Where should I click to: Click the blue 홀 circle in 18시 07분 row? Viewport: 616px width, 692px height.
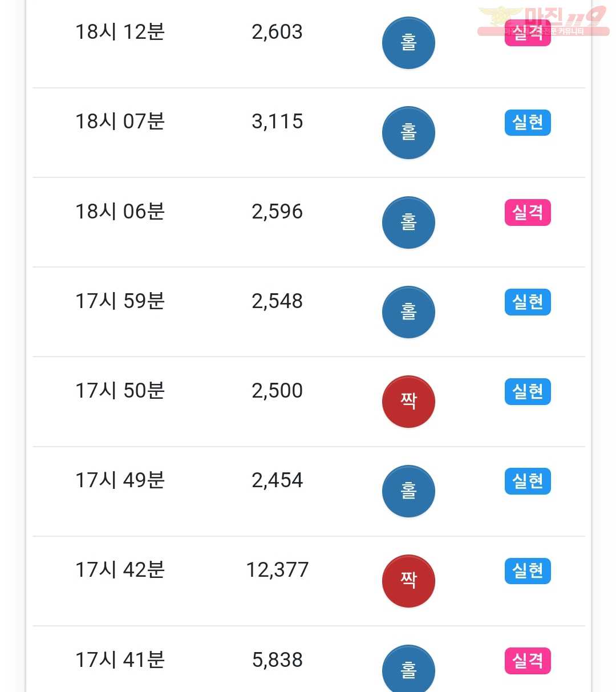pyautogui.click(x=408, y=132)
